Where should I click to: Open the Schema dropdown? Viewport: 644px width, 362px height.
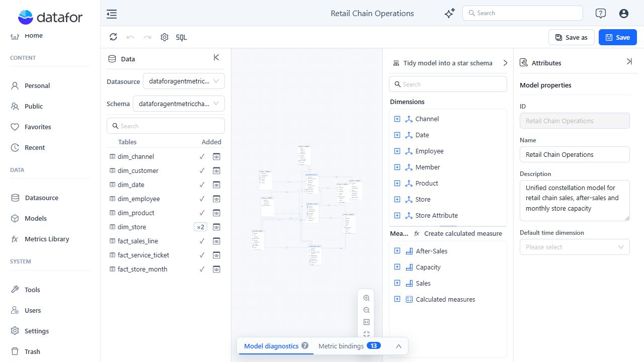click(x=179, y=104)
